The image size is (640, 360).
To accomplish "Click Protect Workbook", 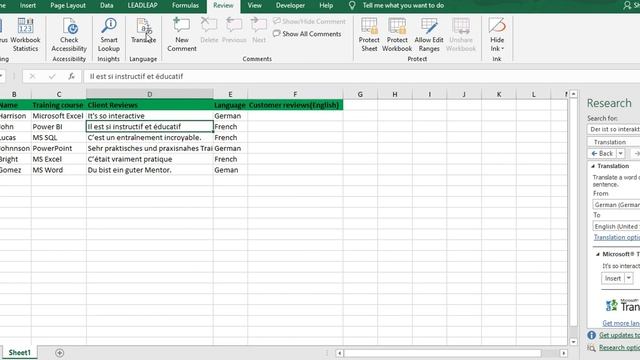I will coord(397,35).
